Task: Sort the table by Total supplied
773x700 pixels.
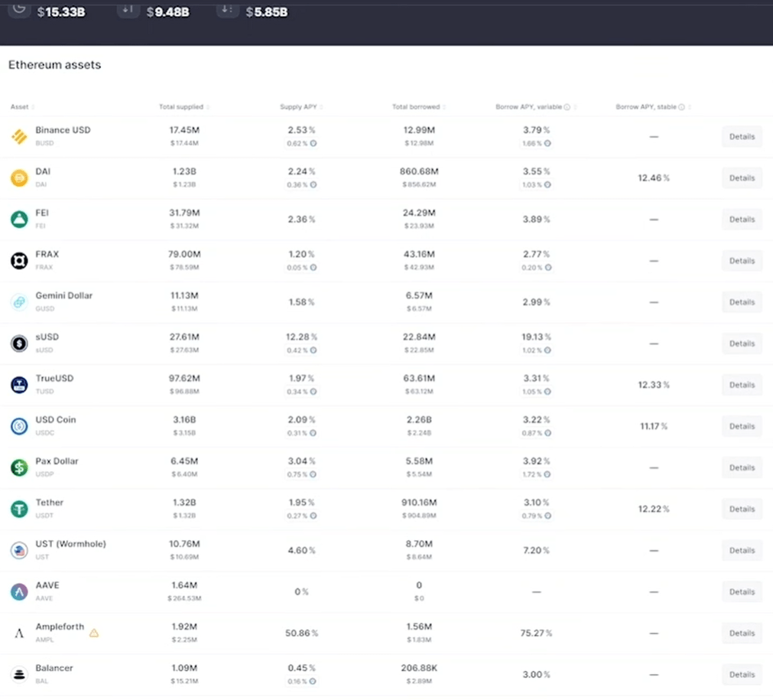Action: tap(184, 107)
